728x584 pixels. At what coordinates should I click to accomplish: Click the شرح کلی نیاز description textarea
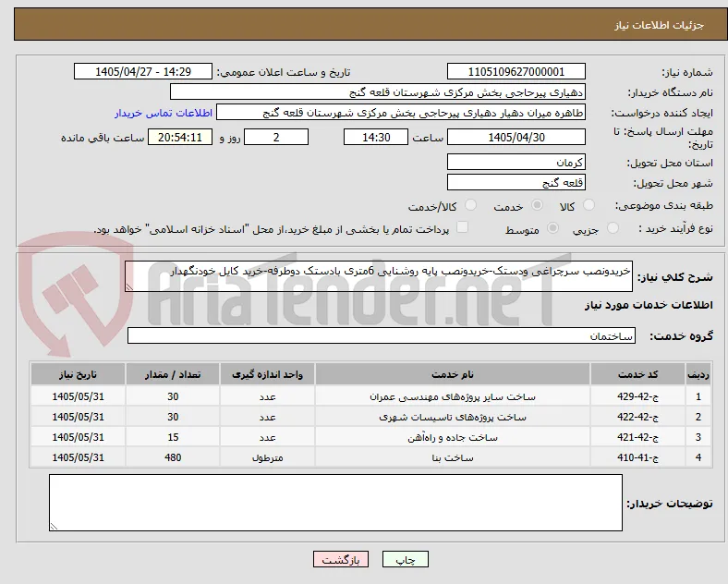point(379,276)
